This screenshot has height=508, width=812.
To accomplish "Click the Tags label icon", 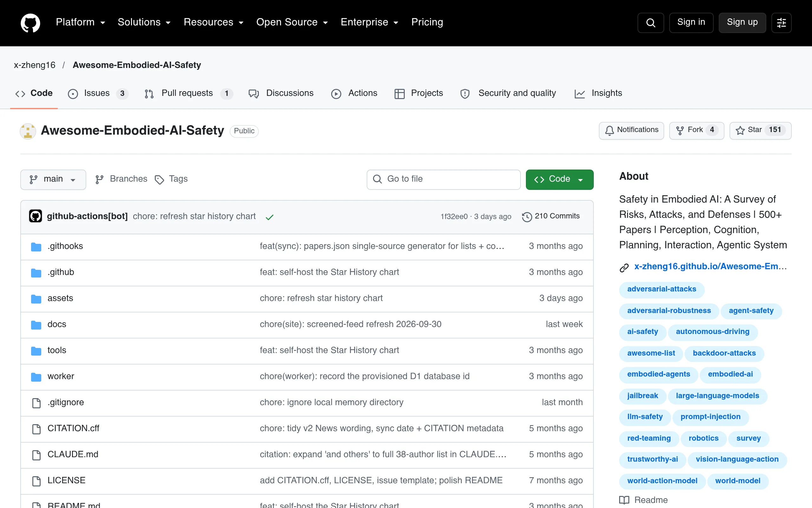I will tap(159, 180).
